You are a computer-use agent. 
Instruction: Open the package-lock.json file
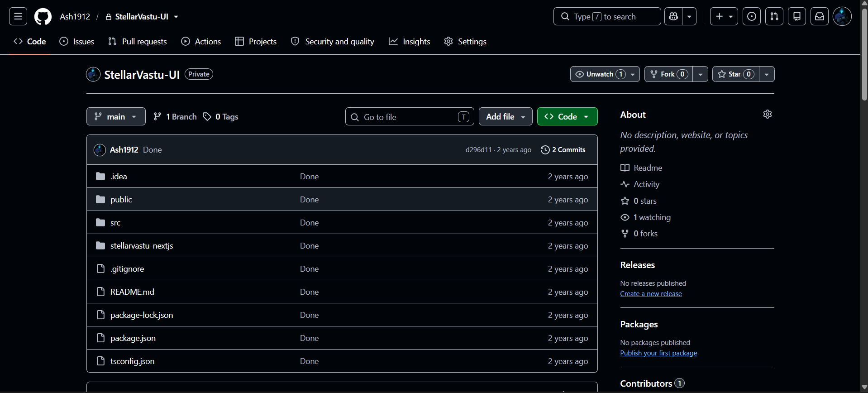tap(142, 315)
